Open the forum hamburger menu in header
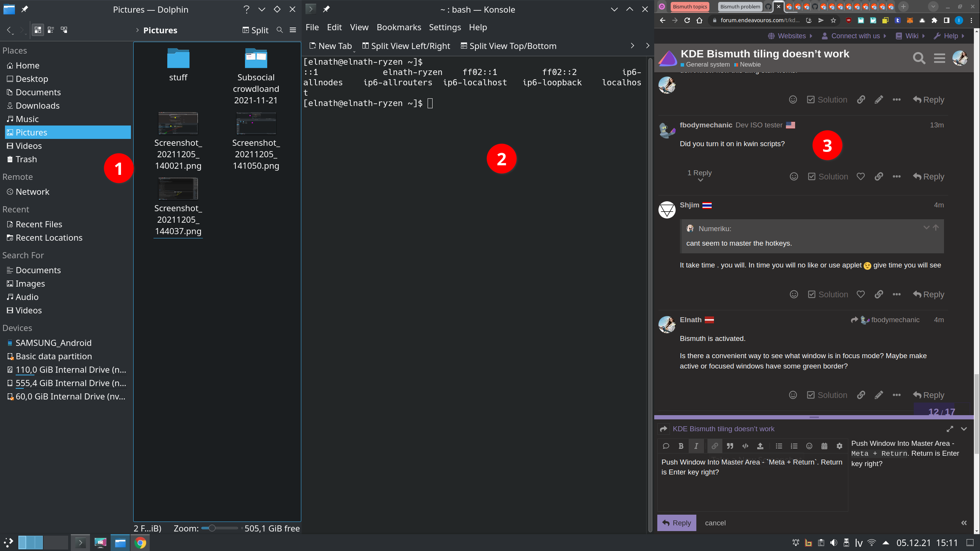The image size is (980, 551). click(x=939, y=58)
